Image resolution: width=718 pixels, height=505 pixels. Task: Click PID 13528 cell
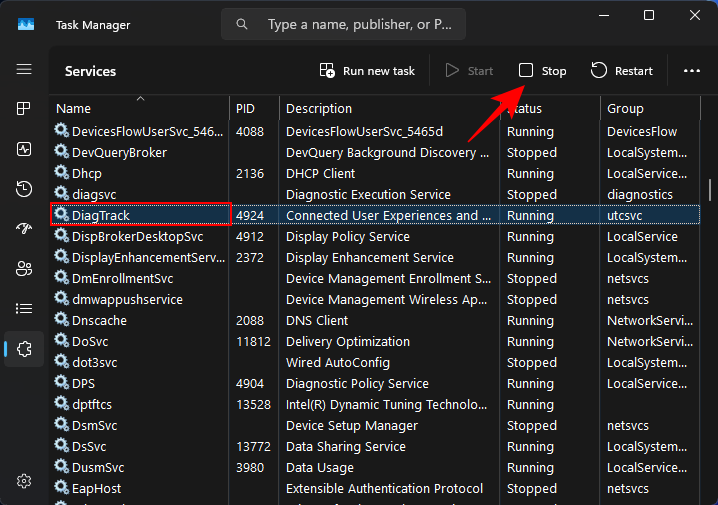tap(253, 405)
